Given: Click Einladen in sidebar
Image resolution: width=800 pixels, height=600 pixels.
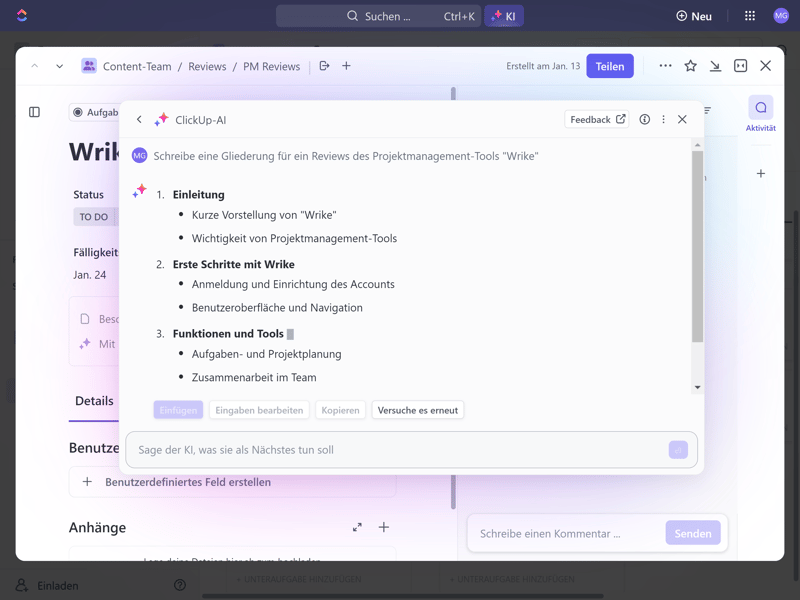Looking at the screenshot, I should 58,585.
